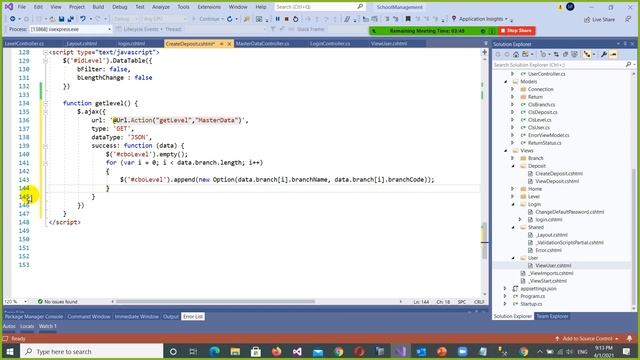Collapse the script block at line 128
640x360 pixels.
coord(45,52)
